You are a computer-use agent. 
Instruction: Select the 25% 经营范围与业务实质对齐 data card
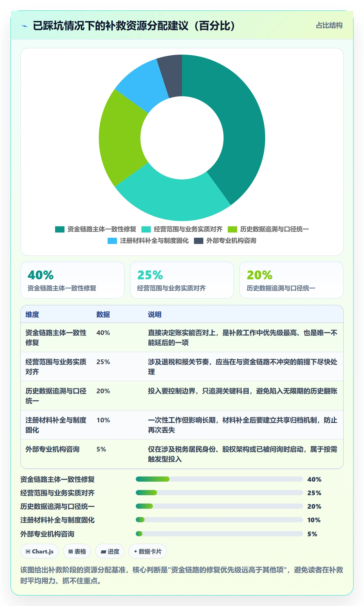pyautogui.click(x=182, y=280)
